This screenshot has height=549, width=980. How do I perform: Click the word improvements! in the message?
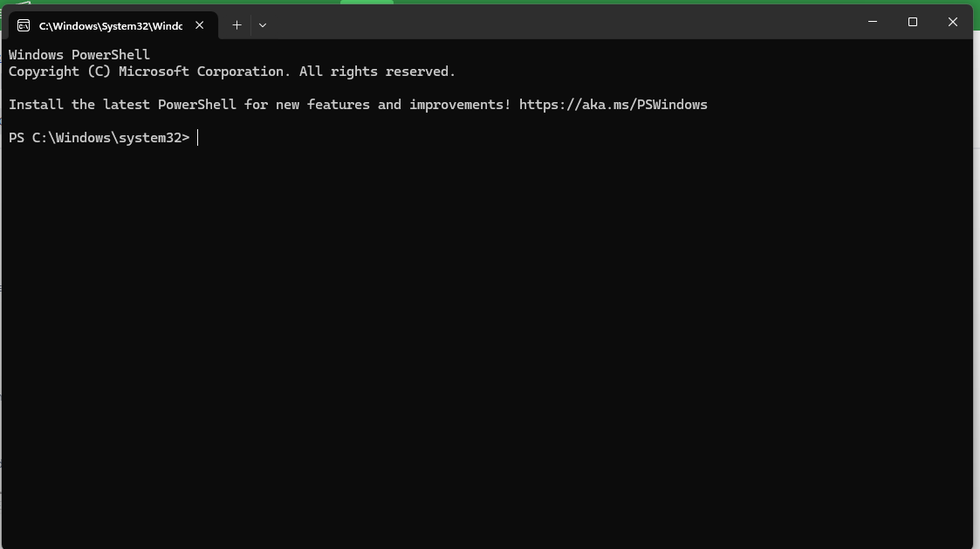(460, 105)
